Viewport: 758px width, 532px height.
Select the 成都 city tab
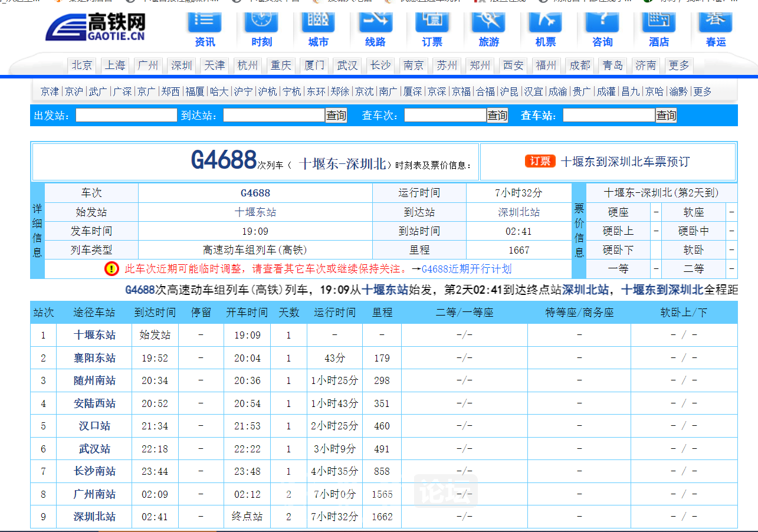(580, 65)
